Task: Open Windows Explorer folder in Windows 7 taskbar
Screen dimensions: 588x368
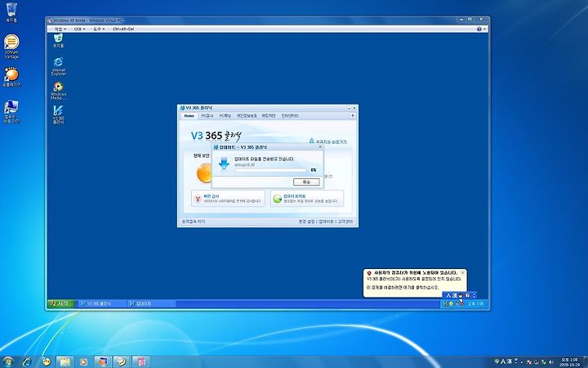Action: [65, 361]
